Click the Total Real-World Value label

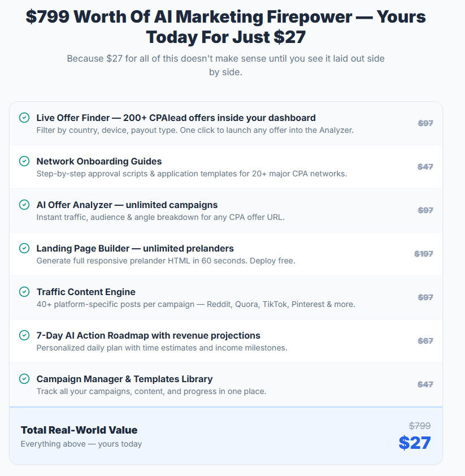[79, 430]
